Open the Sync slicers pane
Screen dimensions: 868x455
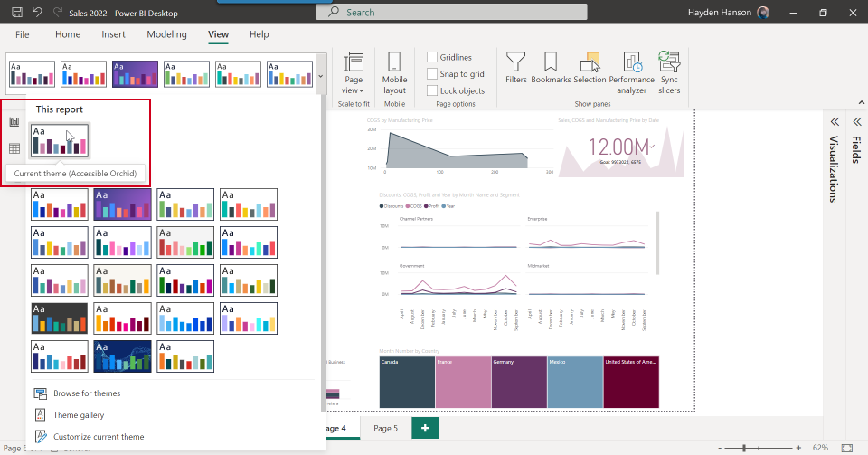point(669,73)
